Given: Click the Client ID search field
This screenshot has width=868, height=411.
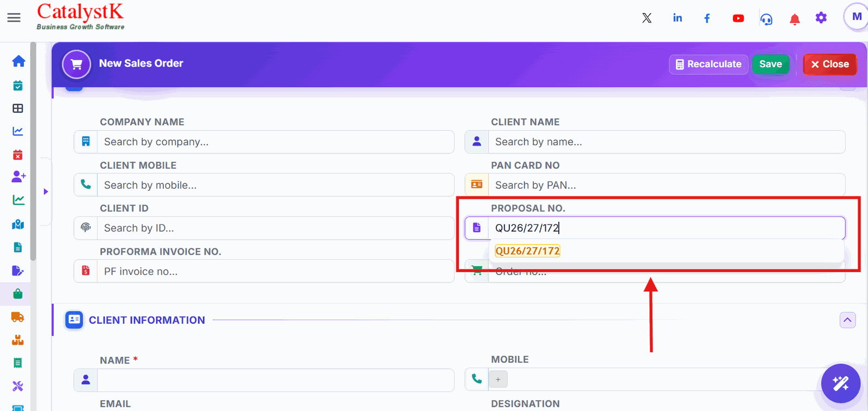Looking at the screenshot, I should coord(276,228).
